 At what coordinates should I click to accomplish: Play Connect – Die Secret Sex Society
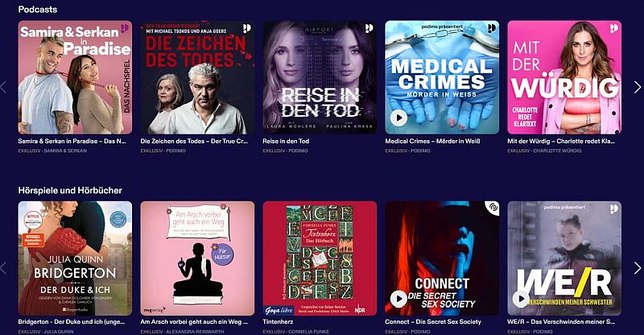[x=398, y=299]
